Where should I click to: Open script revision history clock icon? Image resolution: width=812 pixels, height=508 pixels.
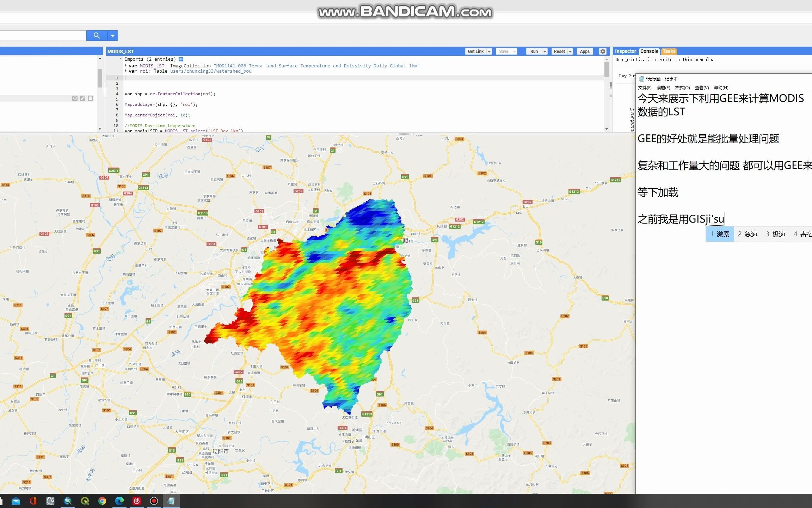[75, 98]
